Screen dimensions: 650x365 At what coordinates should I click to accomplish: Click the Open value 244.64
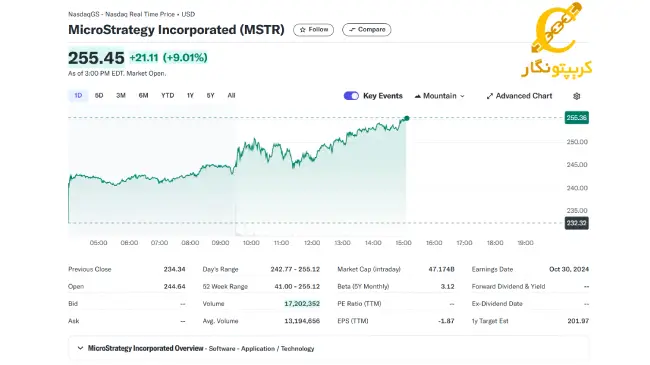(x=174, y=287)
